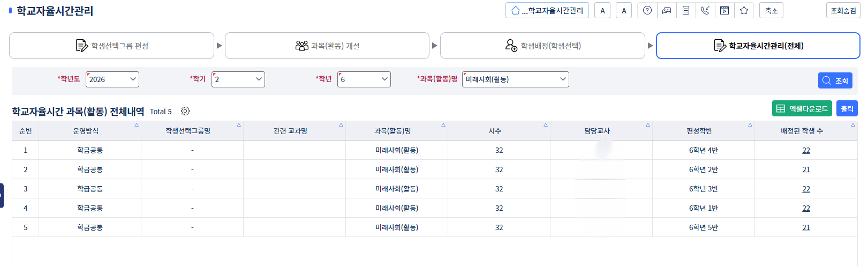Add page to favorites with star icon
Image resolution: width=868 pixels, height=266 pixels.
744,10
